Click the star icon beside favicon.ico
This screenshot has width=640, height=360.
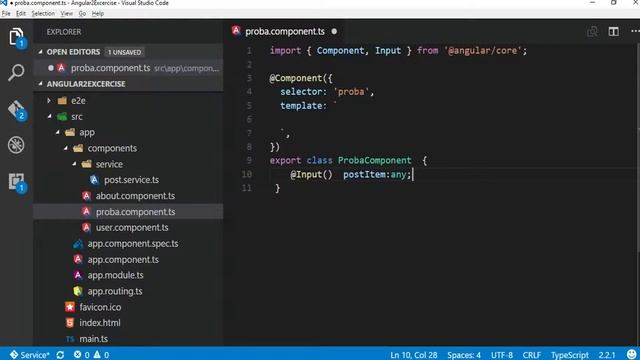pyautogui.click(x=70, y=307)
